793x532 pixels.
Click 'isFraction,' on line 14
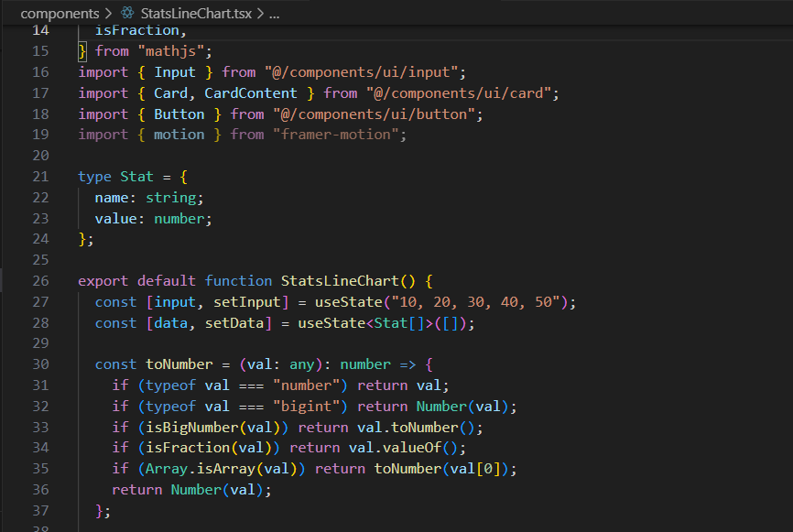141,30
